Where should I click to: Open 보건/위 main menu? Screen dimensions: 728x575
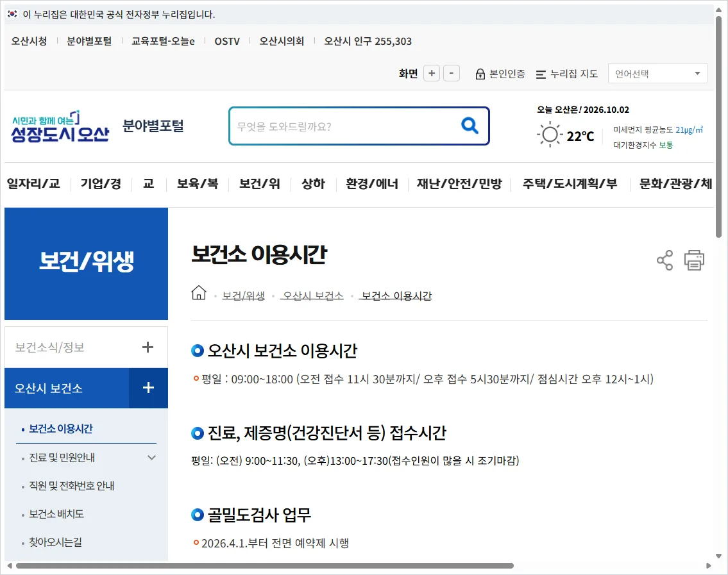pyautogui.click(x=260, y=184)
